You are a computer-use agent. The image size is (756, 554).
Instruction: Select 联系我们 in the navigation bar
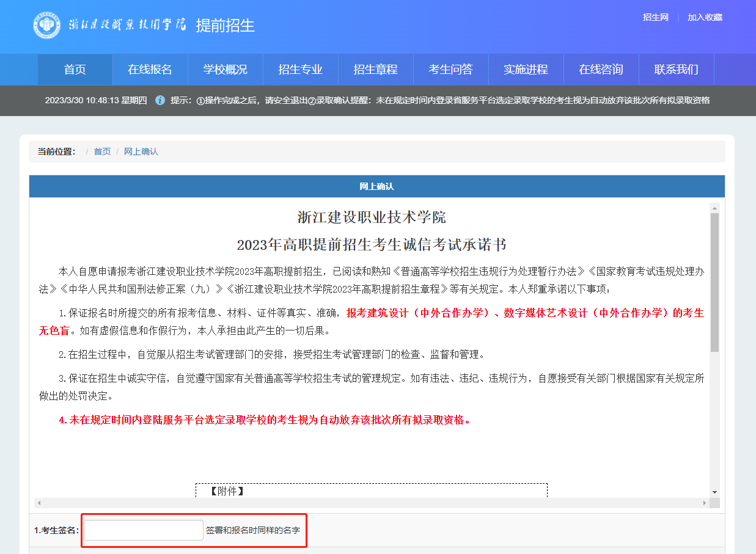tap(676, 70)
